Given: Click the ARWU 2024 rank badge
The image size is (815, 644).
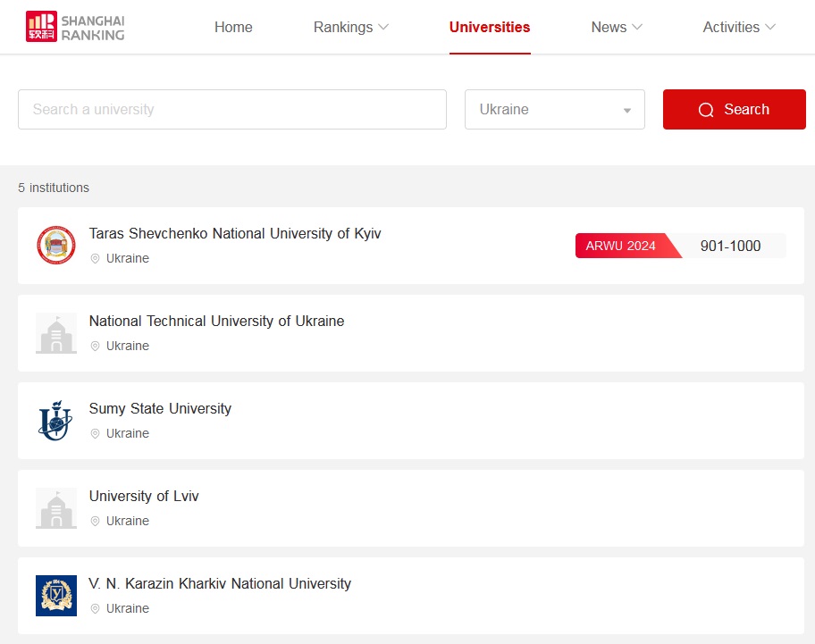Looking at the screenshot, I should (x=680, y=246).
